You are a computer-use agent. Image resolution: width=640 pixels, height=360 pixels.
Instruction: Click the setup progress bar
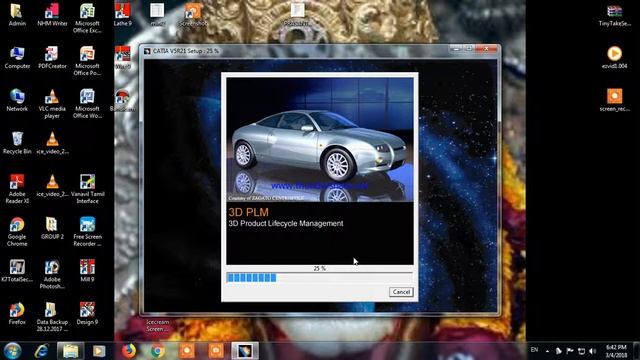tap(320, 278)
